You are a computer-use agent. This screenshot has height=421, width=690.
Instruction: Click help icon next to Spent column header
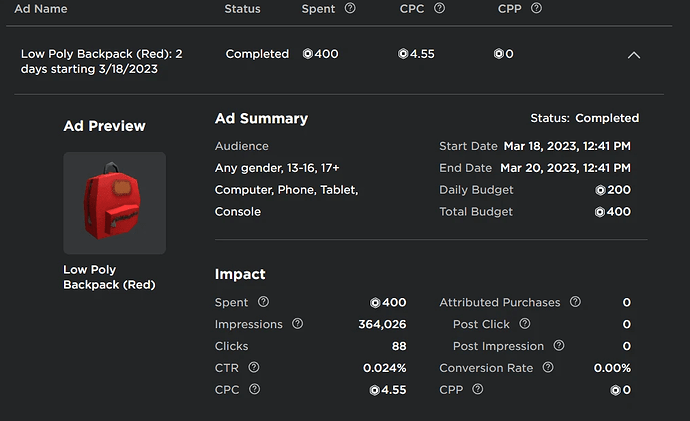click(350, 9)
